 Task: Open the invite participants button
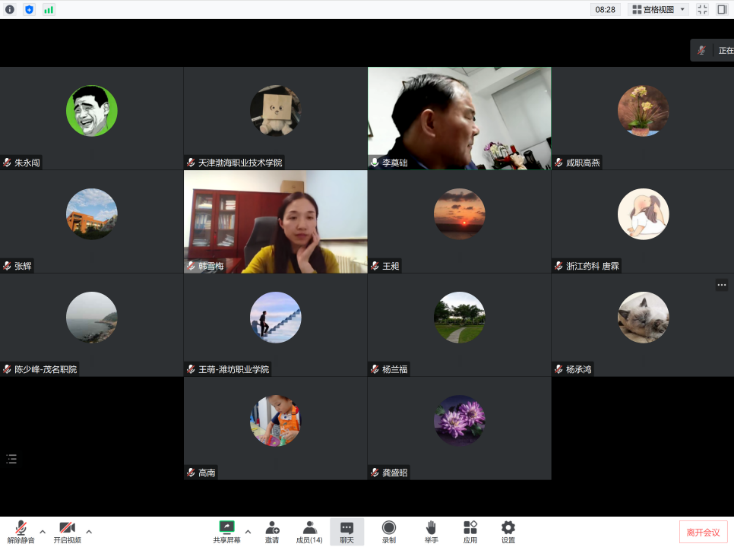click(272, 529)
